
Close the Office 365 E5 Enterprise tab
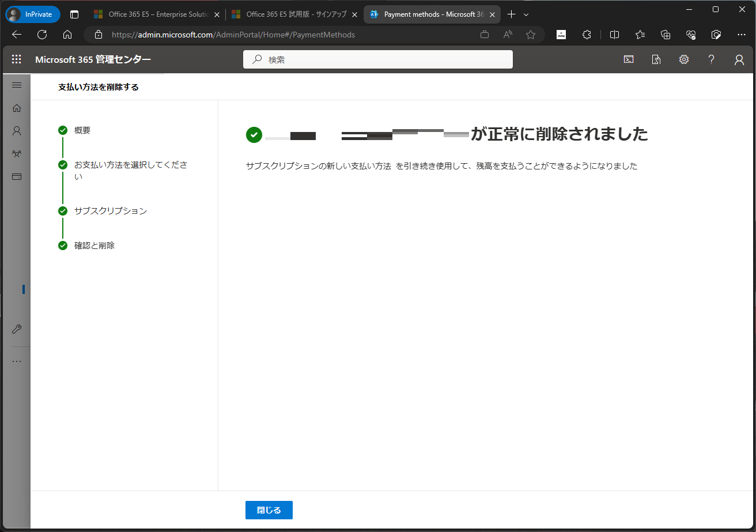[217, 14]
